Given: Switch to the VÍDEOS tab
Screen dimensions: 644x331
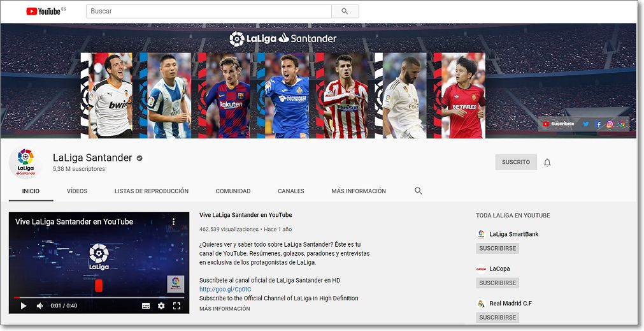Looking at the screenshot, I should coord(77,191).
